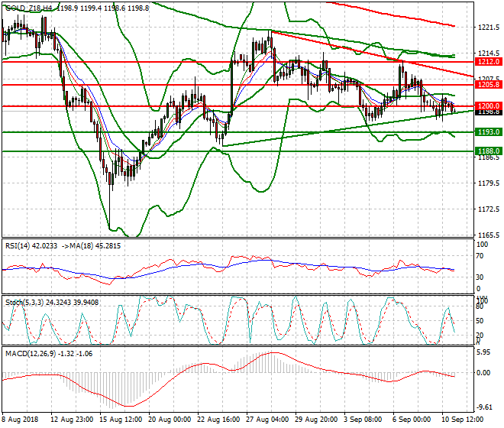This screenshot has height=428, width=504.
Task: Click the 29 Aug 20:00 time label
Action: 316,420
